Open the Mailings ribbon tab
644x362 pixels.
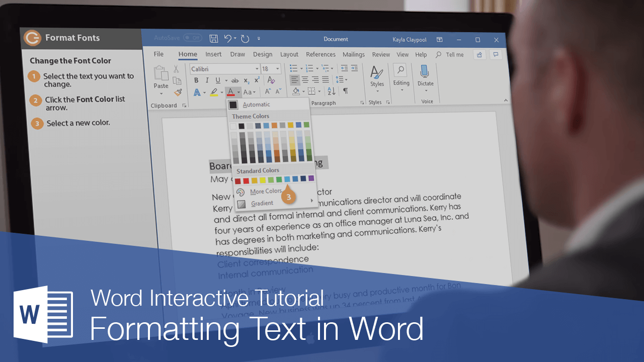click(x=354, y=54)
